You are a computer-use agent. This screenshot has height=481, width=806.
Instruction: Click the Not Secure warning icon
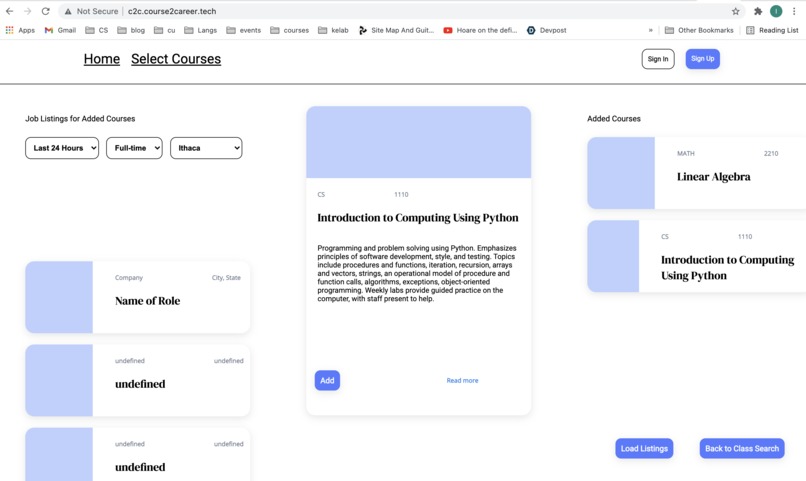point(68,11)
